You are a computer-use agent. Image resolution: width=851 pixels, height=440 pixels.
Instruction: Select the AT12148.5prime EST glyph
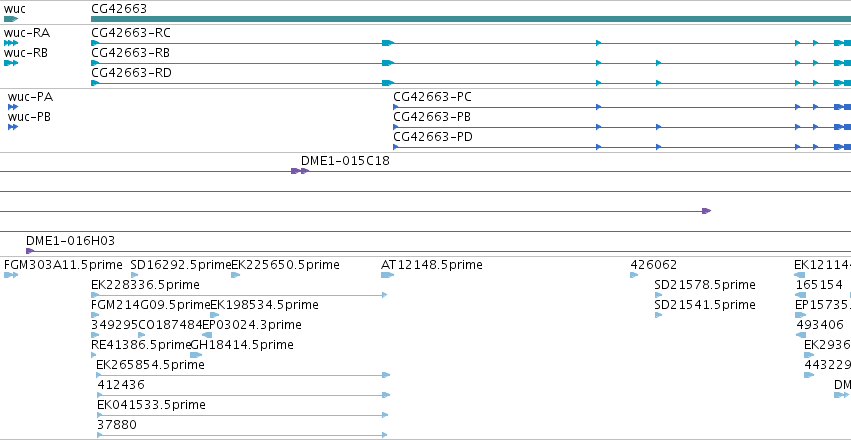pos(388,275)
